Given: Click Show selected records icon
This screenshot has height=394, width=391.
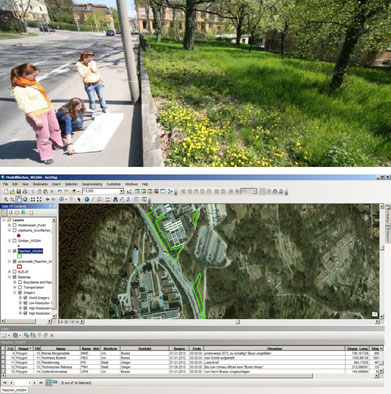Looking at the screenshot, I should [54, 382].
